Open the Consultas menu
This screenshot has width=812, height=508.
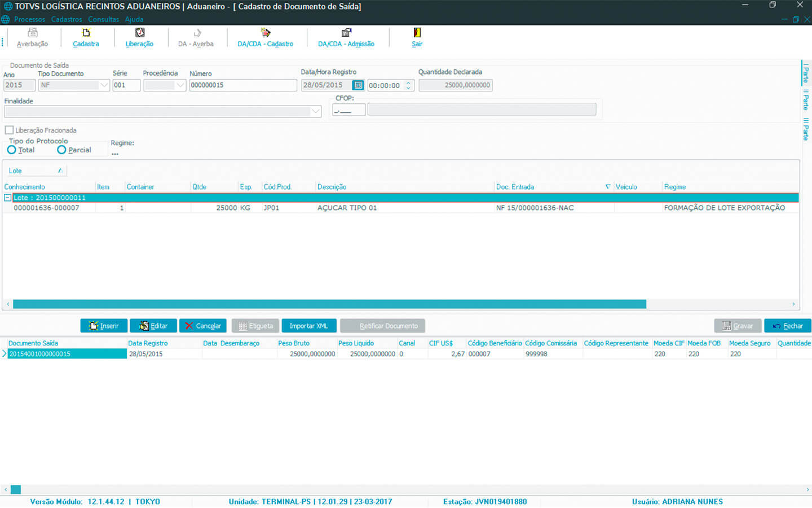point(103,19)
